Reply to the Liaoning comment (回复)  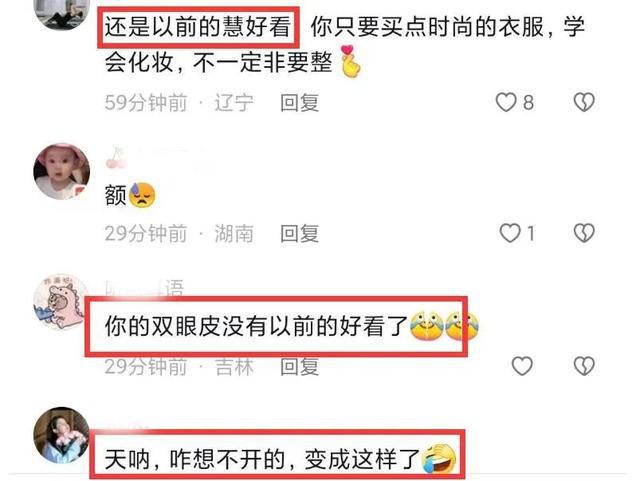coord(300,102)
